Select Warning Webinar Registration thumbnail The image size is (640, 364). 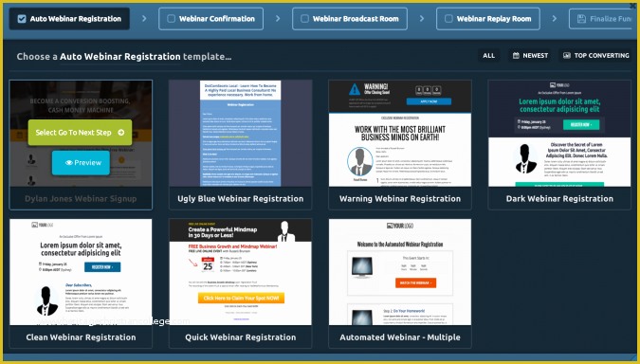click(x=400, y=134)
